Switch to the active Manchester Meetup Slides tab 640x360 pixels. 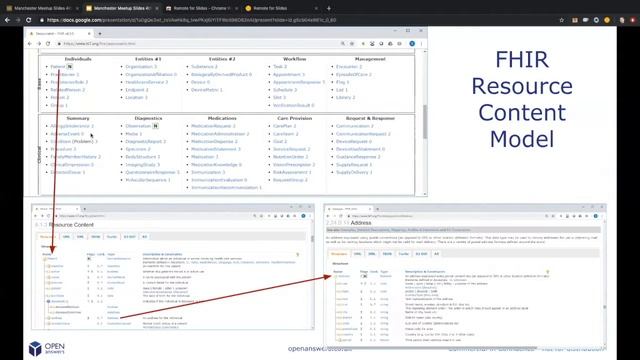pyautogui.click(x=121, y=8)
